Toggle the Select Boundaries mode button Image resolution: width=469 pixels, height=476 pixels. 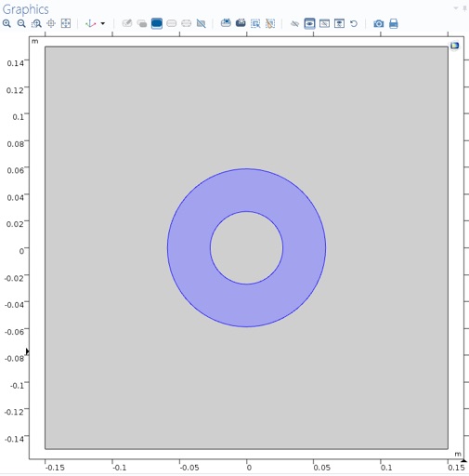point(172,23)
